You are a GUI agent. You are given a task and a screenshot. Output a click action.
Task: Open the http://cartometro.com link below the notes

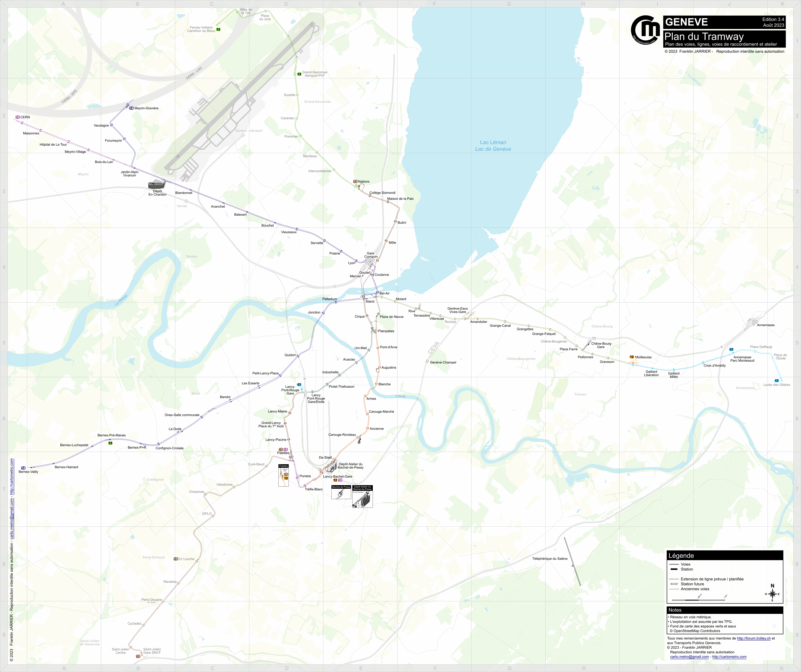coord(729,657)
